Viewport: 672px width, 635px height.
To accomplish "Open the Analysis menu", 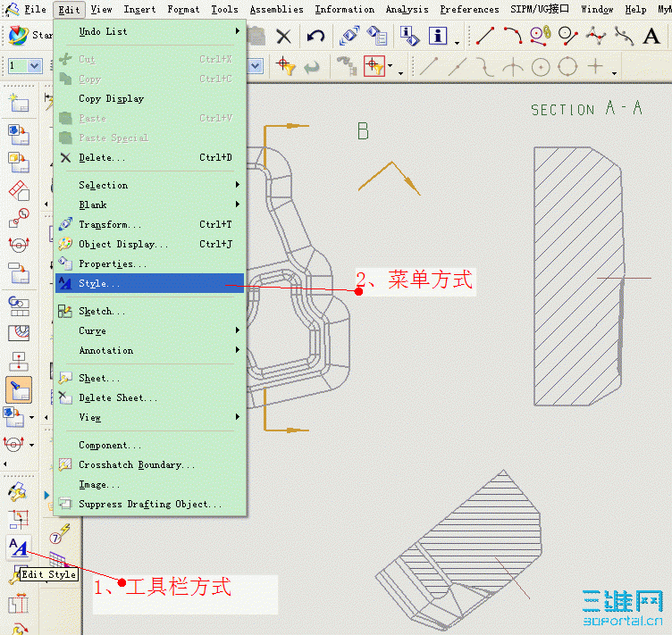I will click(x=407, y=9).
